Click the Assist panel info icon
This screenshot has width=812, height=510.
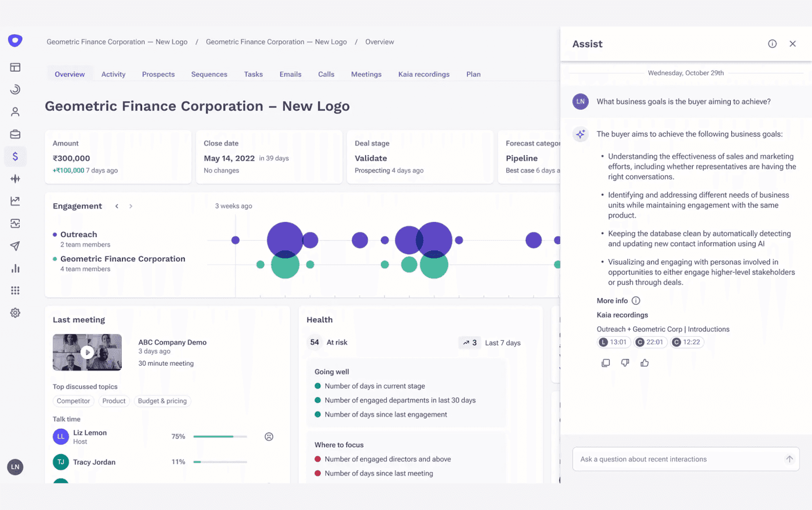click(x=772, y=44)
